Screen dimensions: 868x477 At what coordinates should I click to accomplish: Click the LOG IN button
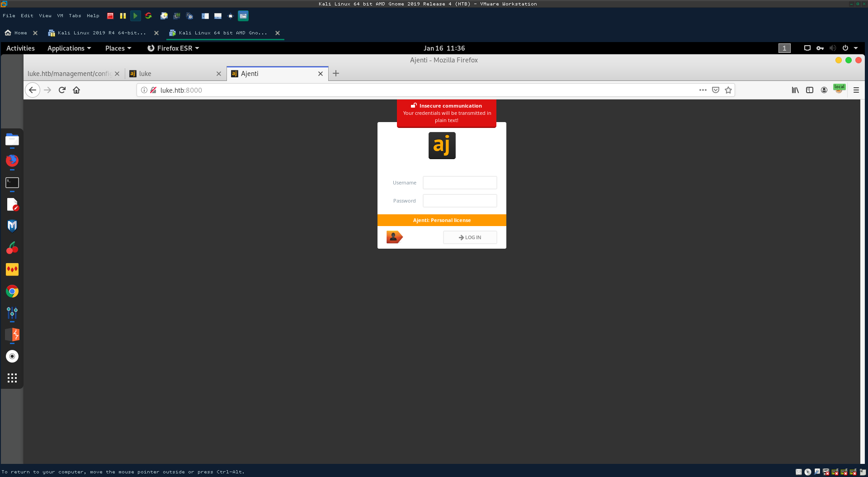click(x=470, y=237)
